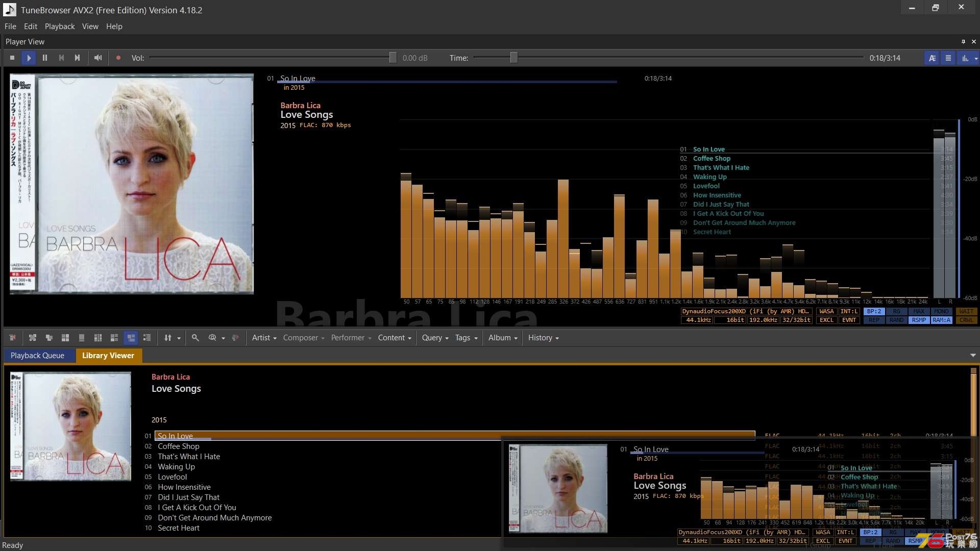The width and height of the screenshot is (980, 551).
Task: Open the History dropdown
Action: tap(544, 338)
